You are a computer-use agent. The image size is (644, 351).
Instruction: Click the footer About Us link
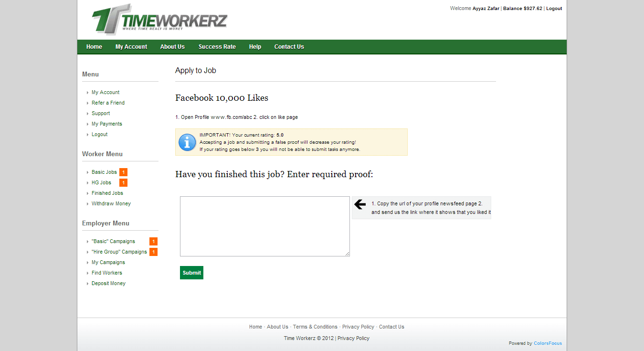[277, 327]
